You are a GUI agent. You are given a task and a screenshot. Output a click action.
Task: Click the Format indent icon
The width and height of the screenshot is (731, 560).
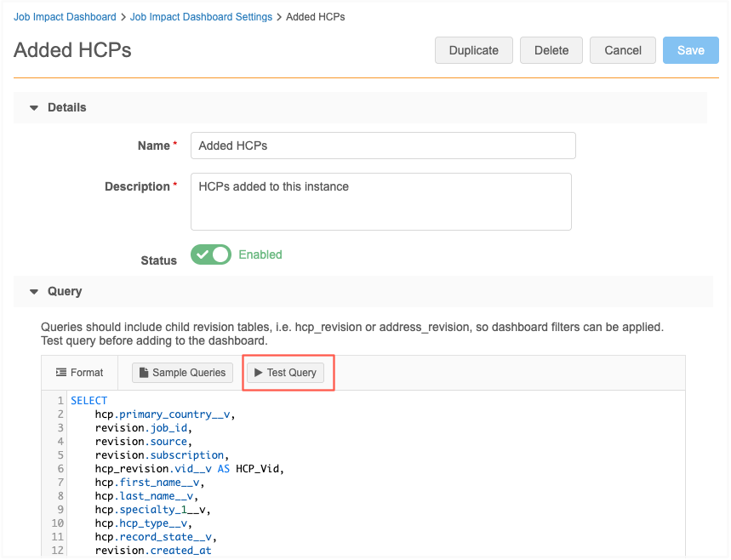click(61, 373)
